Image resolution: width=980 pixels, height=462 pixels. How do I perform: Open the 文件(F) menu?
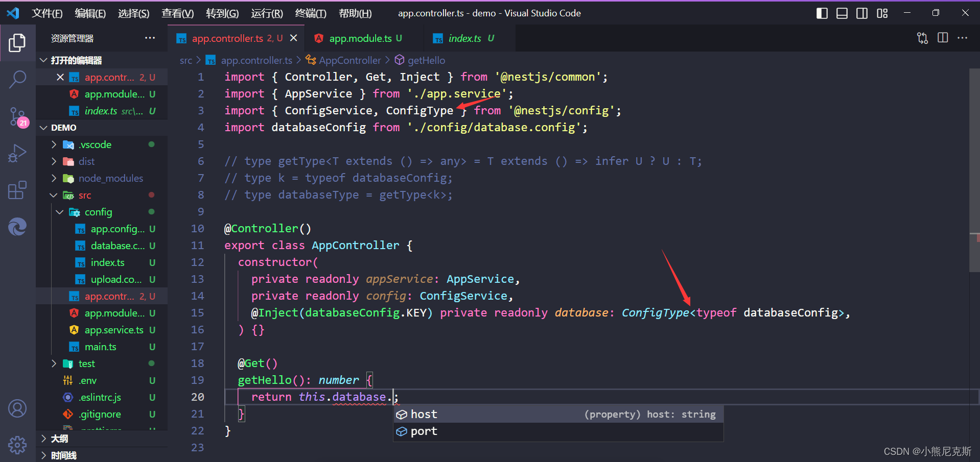[47, 13]
